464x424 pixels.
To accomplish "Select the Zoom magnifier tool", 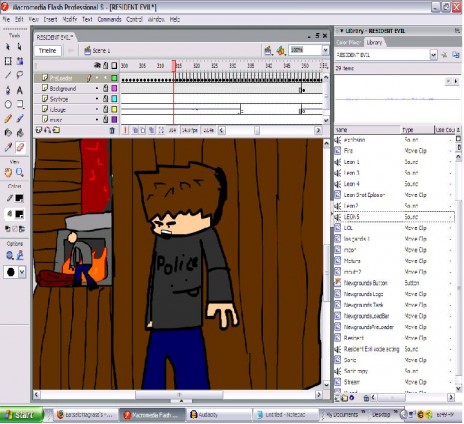I will (x=20, y=172).
